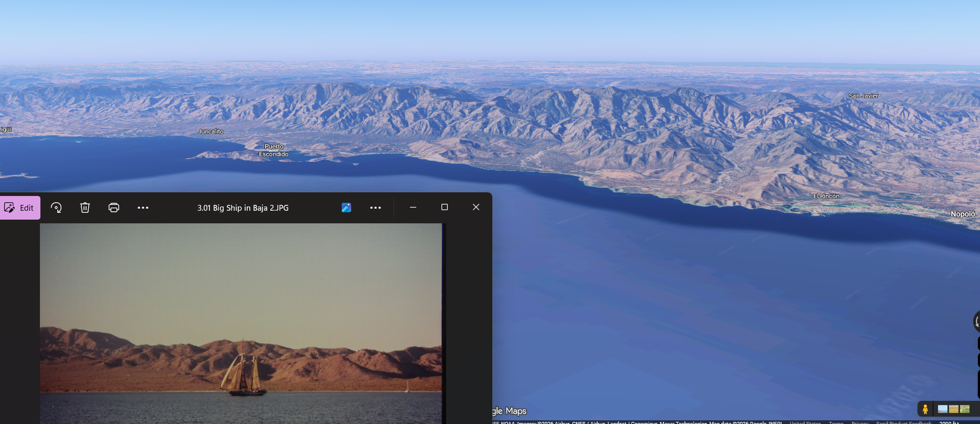The image size is (980, 424).
Task: Minimize the Photos window
Action: [x=413, y=207]
